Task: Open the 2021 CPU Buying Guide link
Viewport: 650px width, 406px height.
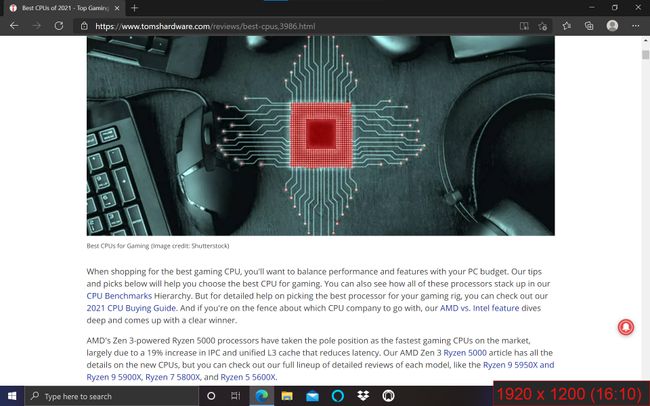Action: pos(131,308)
